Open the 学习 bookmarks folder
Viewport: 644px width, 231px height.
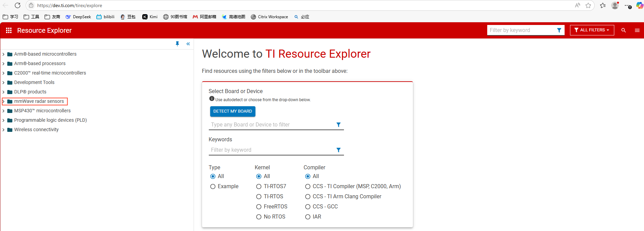[10, 17]
